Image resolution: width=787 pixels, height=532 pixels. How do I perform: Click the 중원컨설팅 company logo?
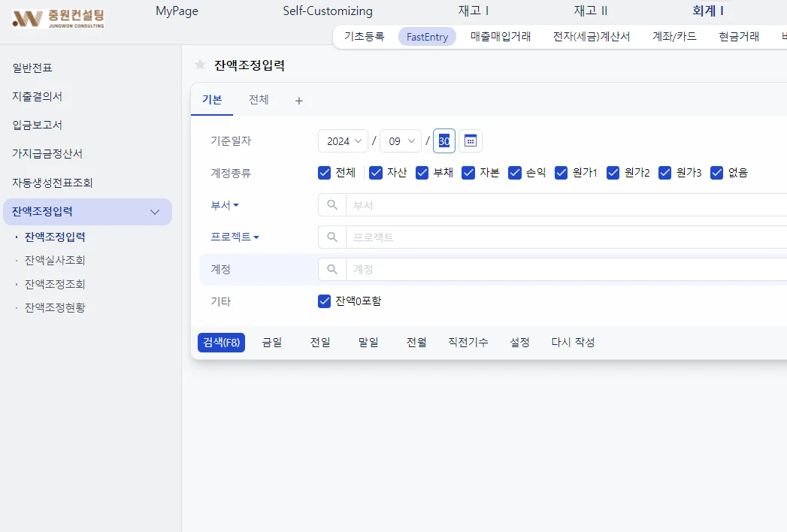(x=58, y=19)
